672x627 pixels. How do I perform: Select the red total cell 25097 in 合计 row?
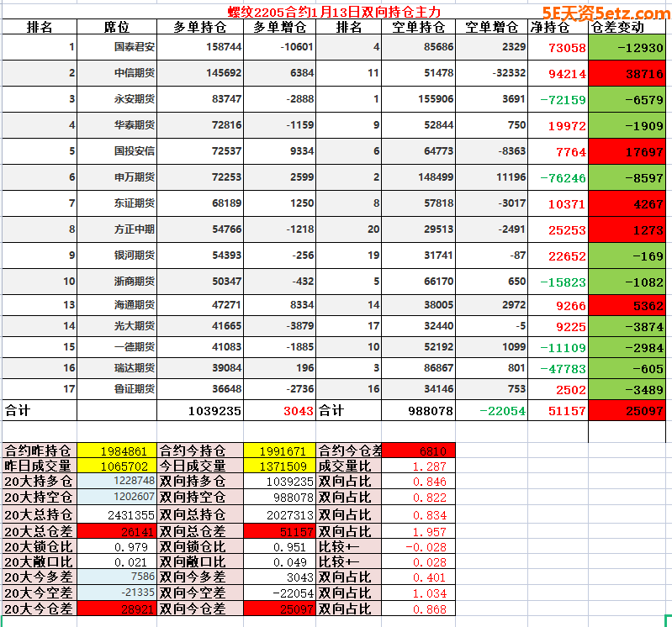[x=627, y=411]
